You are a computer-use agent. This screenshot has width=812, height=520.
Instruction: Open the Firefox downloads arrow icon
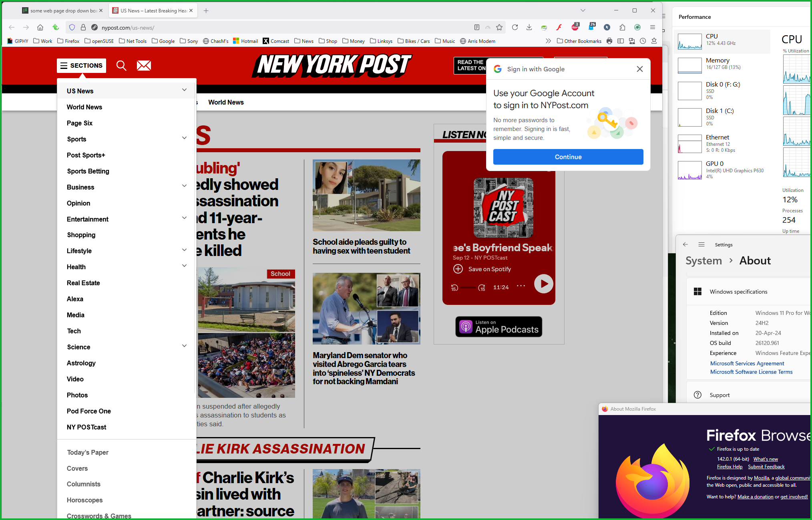pos(529,27)
